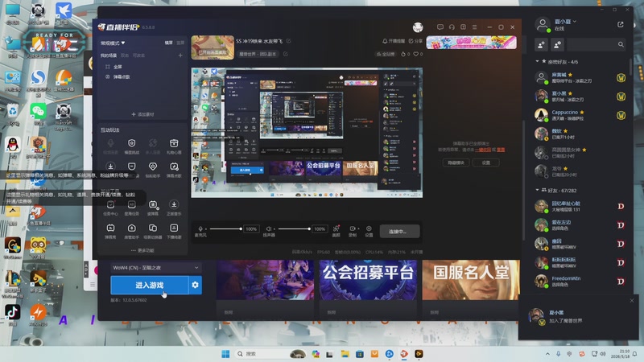Click stream cover thumbnail image
Viewport: 644px width, 362px height.
[213, 47]
